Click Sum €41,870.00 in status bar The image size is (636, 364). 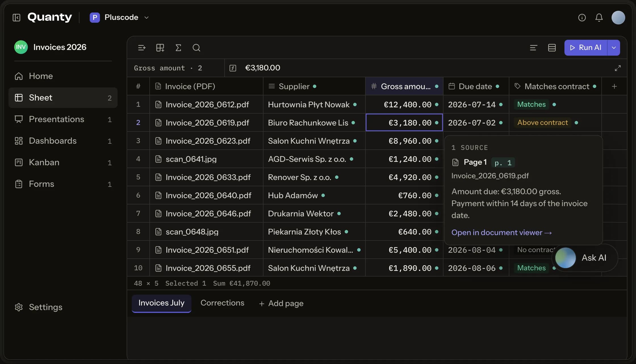(x=242, y=283)
